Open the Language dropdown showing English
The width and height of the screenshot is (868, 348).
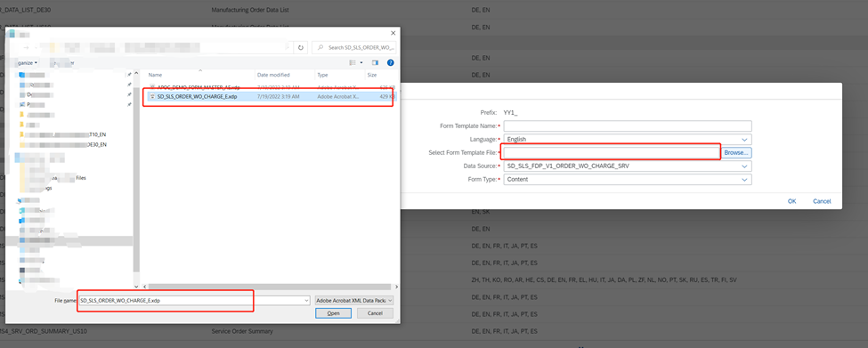tap(628, 140)
